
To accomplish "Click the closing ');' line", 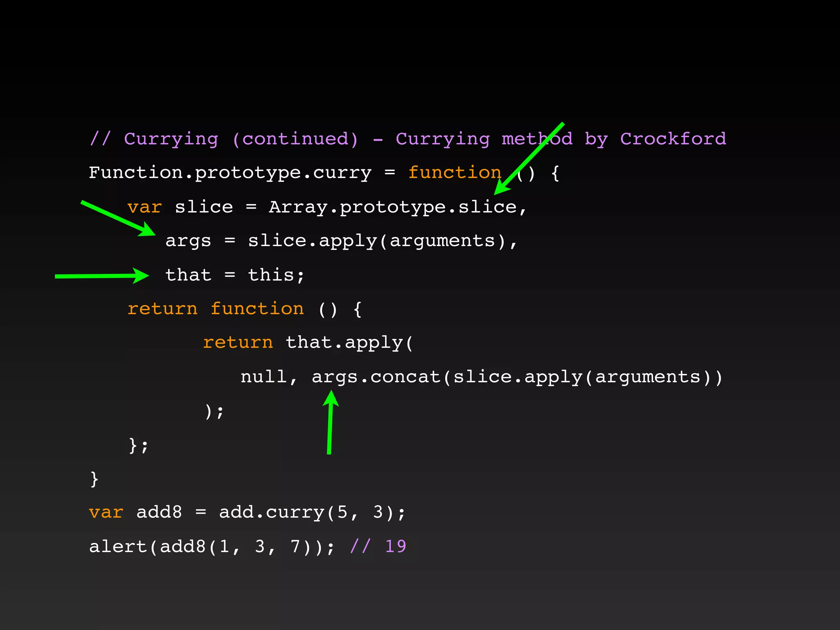I will click(214, 411).
